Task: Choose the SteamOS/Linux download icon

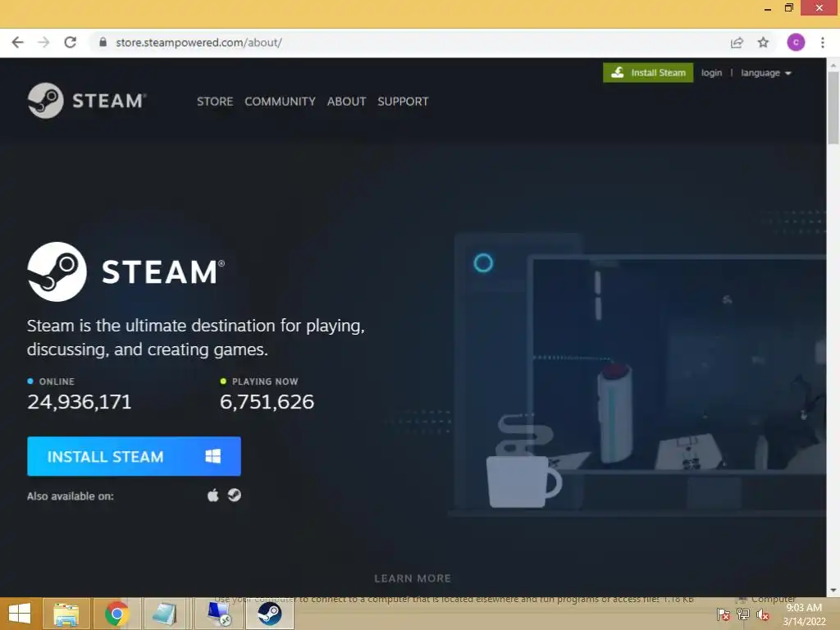Action: (234, 495)
